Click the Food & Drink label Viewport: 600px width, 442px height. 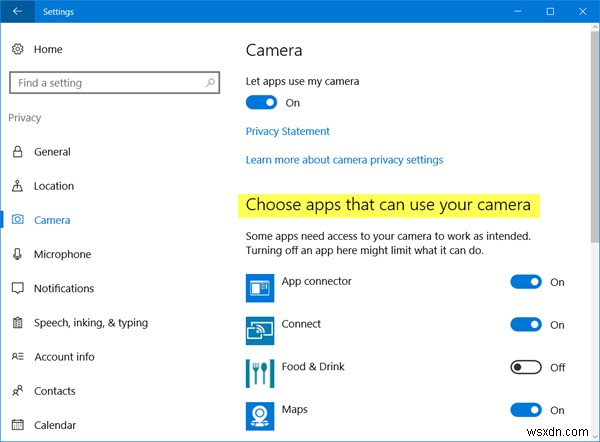click(313, 367)
